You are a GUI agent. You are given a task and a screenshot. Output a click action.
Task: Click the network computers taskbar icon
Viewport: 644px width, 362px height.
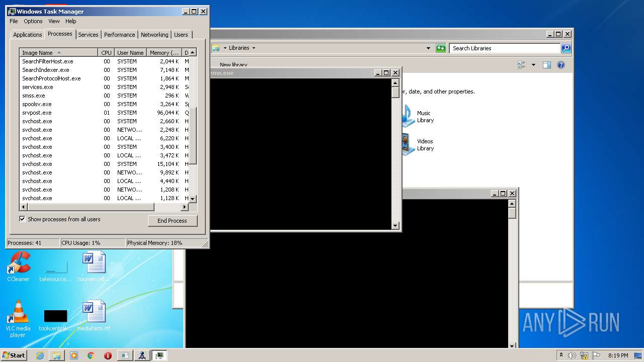point(142,355)
